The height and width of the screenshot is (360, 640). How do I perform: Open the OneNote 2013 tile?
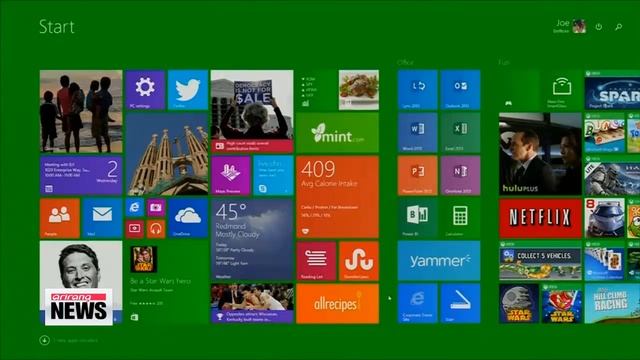coord(460,175)
